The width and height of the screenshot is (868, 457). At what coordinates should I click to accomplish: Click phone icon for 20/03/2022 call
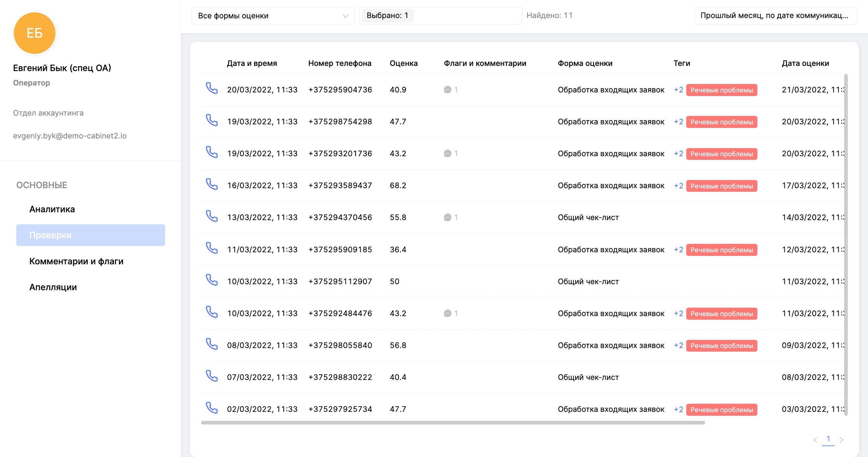coord(212,88)
